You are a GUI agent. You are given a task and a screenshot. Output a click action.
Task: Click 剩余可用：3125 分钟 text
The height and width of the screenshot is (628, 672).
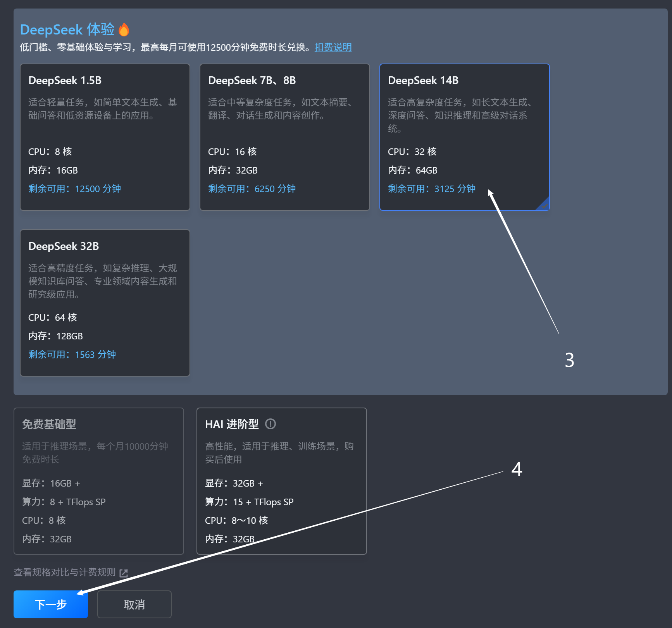(x=432, y=189)
